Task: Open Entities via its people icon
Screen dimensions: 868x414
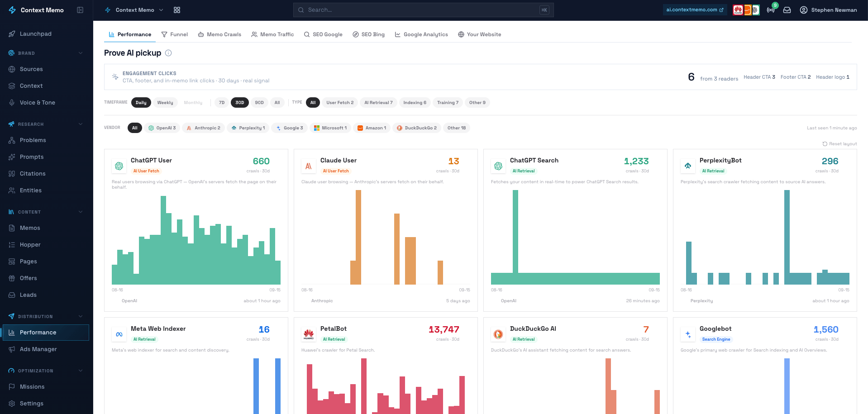Action: click(x=12, y=190)
